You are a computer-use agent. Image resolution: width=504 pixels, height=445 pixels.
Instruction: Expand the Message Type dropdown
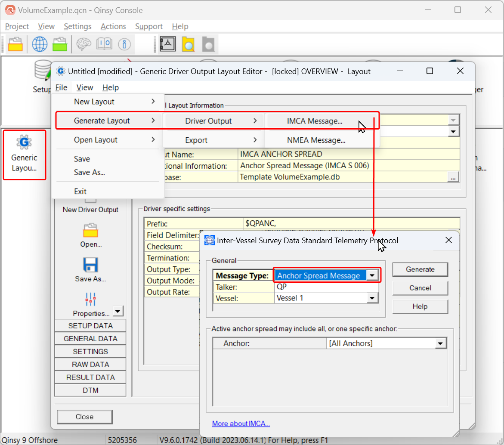[373, 275]
